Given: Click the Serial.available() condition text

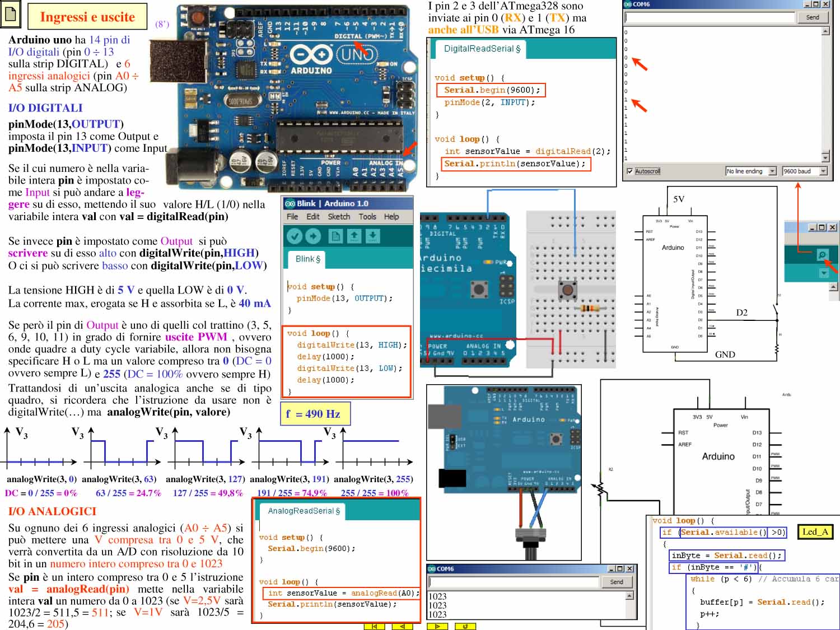Looking at the screenshot, I should pos(724,532).
